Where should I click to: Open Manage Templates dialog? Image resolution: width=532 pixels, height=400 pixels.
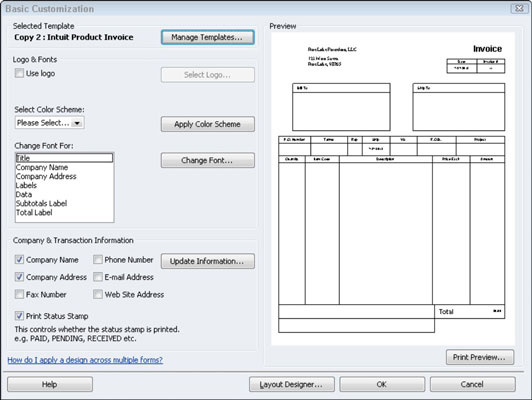pyautogui.click(x=208, y=37)
